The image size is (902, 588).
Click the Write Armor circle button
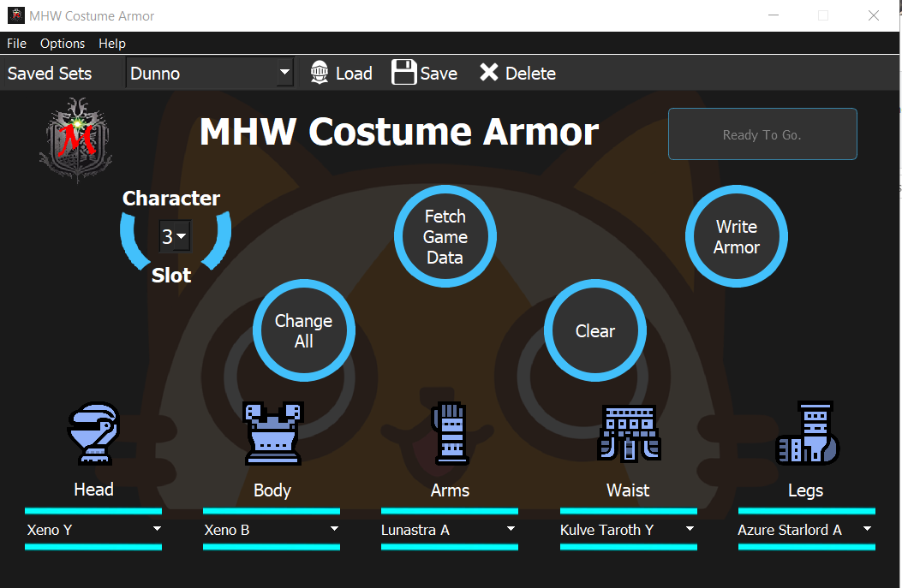pos(737,236)
